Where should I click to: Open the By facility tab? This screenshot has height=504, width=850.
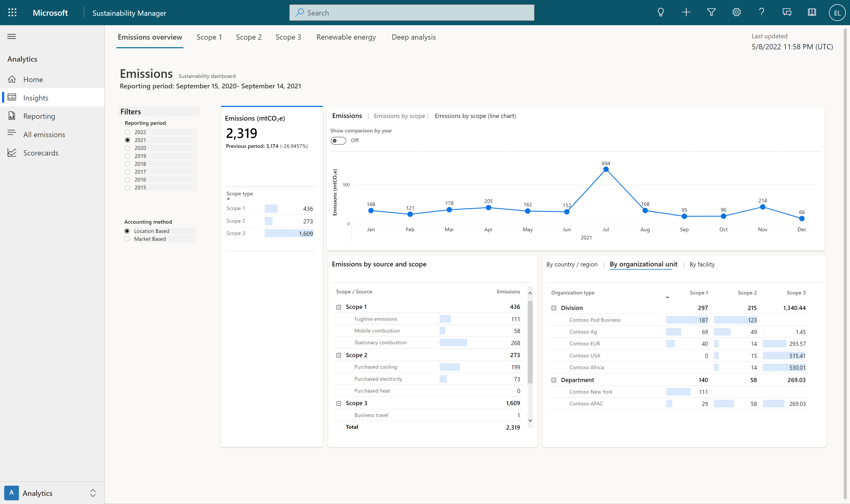point(702,265)
